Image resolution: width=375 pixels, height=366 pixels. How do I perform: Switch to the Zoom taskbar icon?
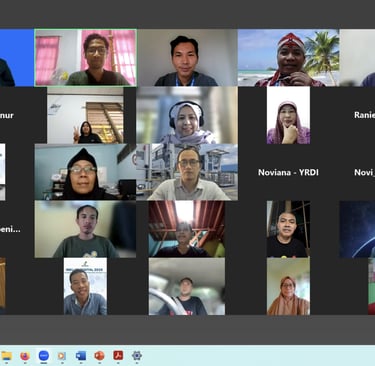[x=43, y=356]
